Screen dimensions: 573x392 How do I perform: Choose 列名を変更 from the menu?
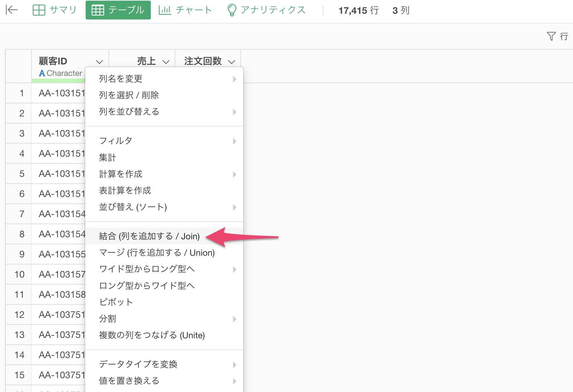(164, 79)
